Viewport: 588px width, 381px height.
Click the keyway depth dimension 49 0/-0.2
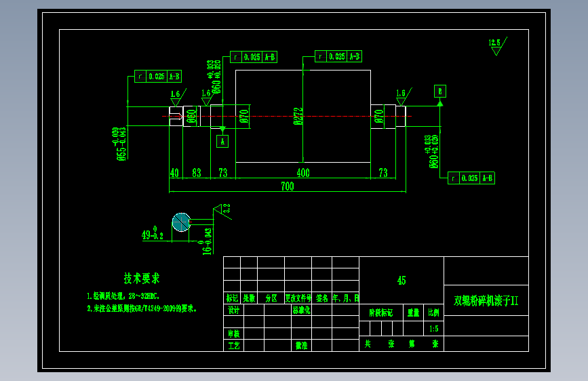tap(152, 233)
